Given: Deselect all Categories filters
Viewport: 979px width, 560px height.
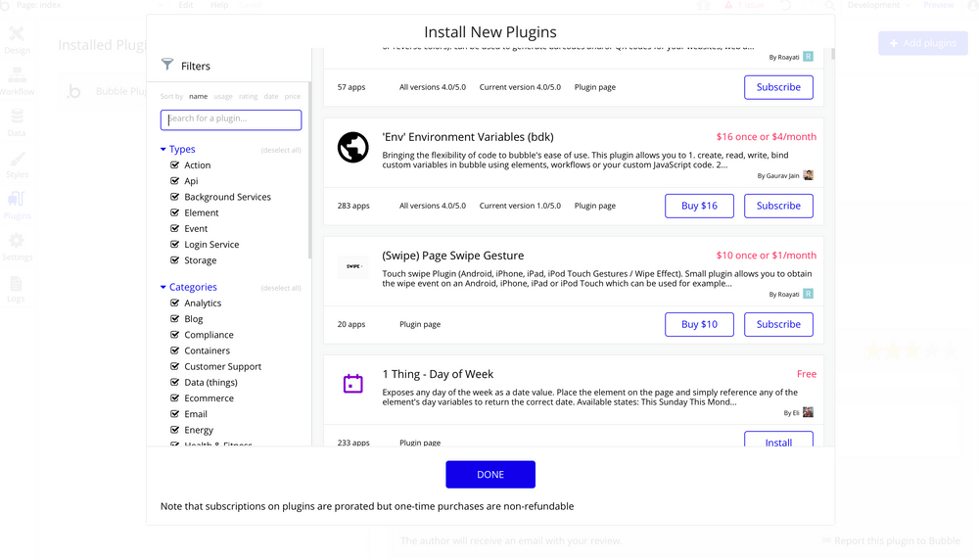Looking at the screenshot, I should [x=281, y=288].
